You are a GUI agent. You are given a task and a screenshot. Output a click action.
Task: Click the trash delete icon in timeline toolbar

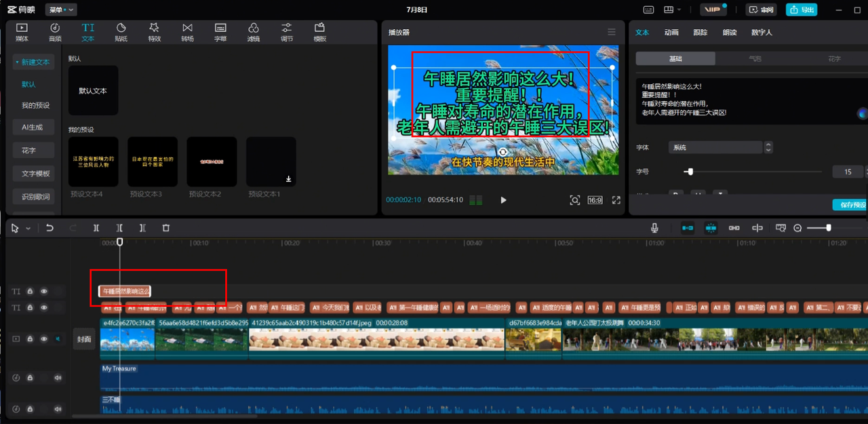(166, 229)
